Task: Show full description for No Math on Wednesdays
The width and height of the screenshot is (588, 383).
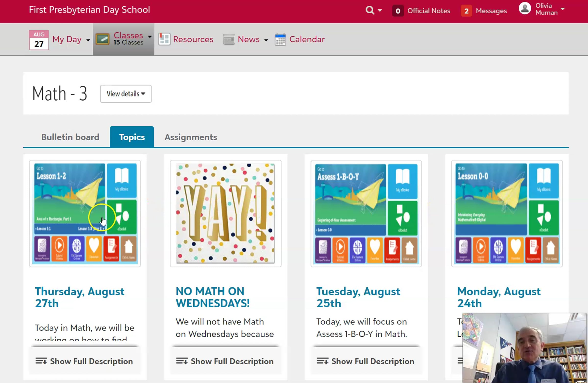Action: pyautogui.click(x=225, y=361)
